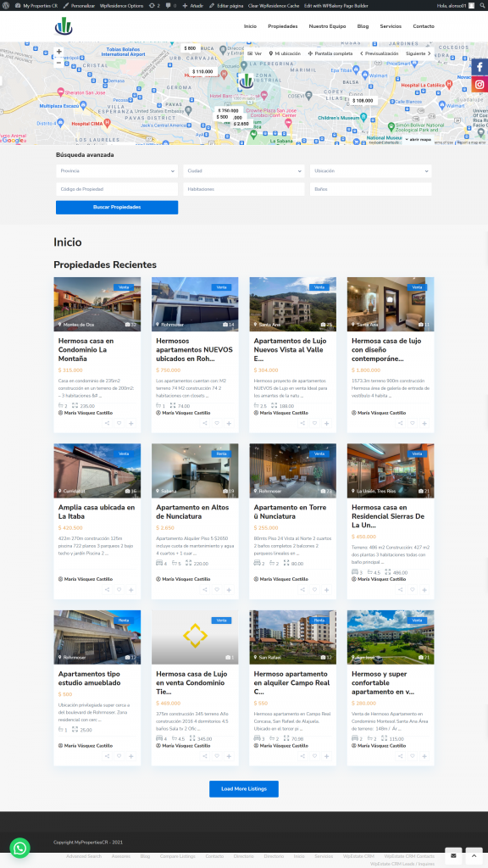Viewport: 488px width, 868px height.
Task: Favorite the Amplia casa ubicada en La Itaba listing
Action: tap(119, 590)
